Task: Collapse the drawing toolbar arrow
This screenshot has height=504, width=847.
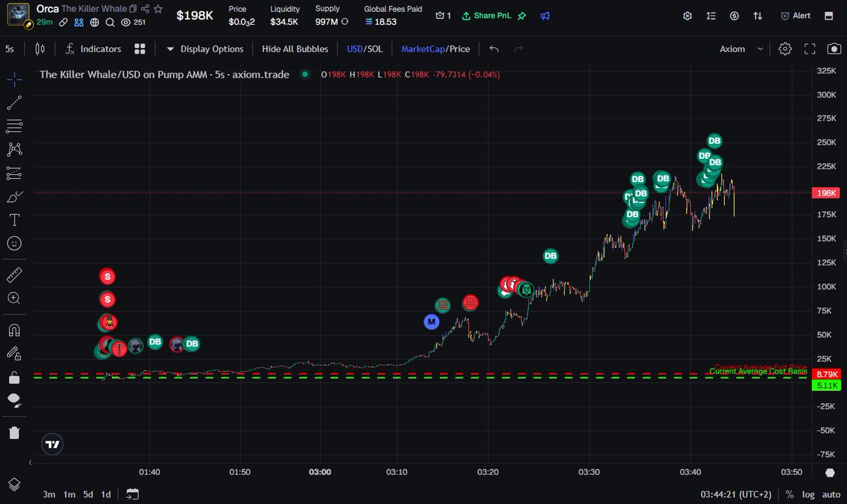Action: [x=30, y=462]
